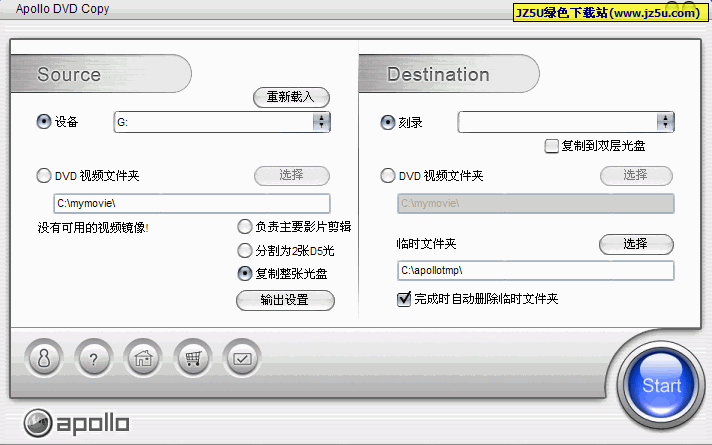Open the registration person icon button
The image size is (712, 445).
(x=44, y=358)
